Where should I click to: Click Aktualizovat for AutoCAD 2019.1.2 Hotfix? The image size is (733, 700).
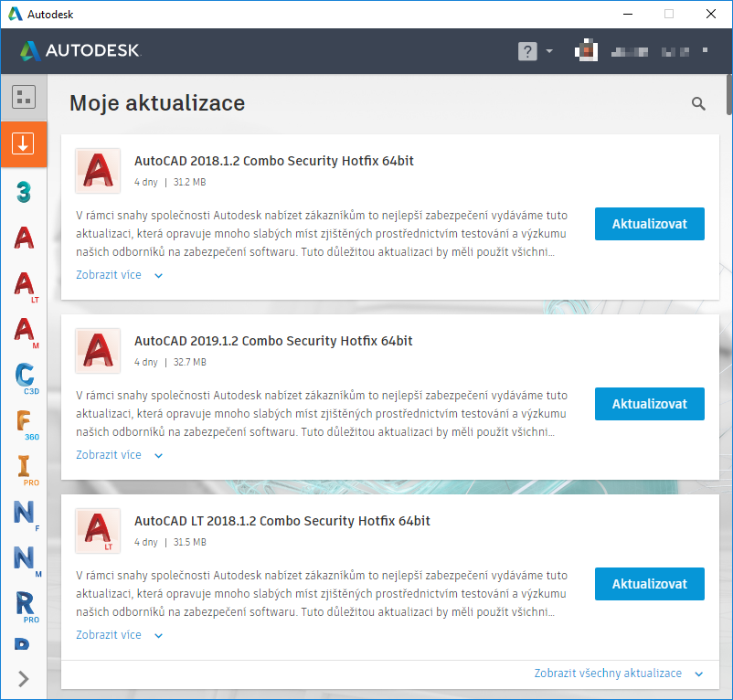point(649,404)
